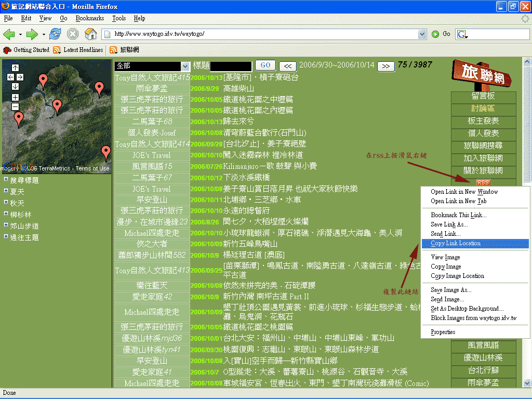Screen dimensions: 532x399
Task: Zoom in the map with plus button
Action: 15,97
